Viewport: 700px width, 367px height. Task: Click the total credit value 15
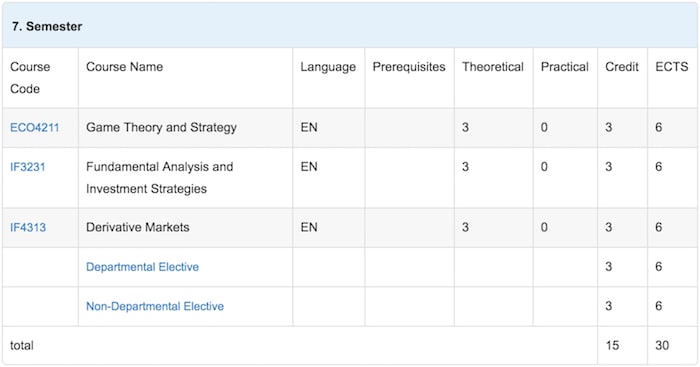(x=612, y=346)
